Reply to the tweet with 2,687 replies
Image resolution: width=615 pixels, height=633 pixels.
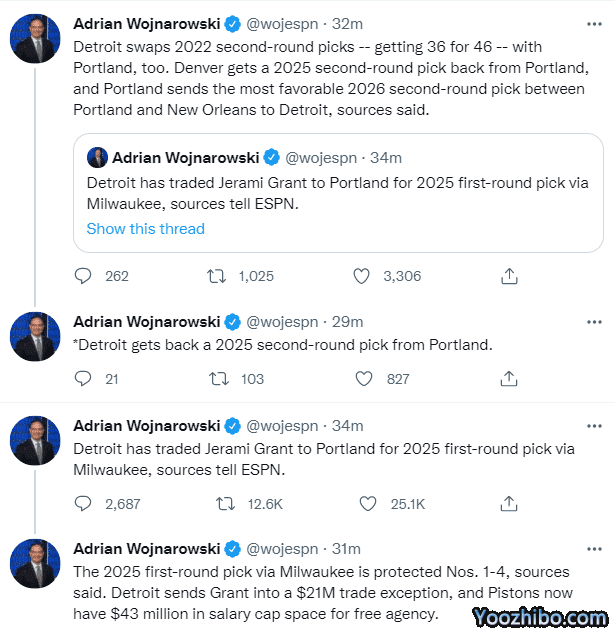click(x=84, y=504)
